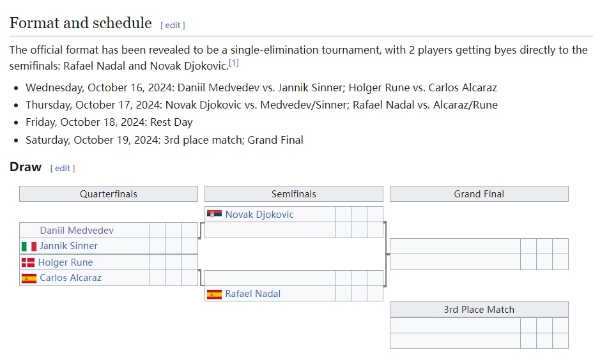This screenshot has height=364, width=593.
Task: Open Jannik Sinner's player link
Action: click(68, 246)
